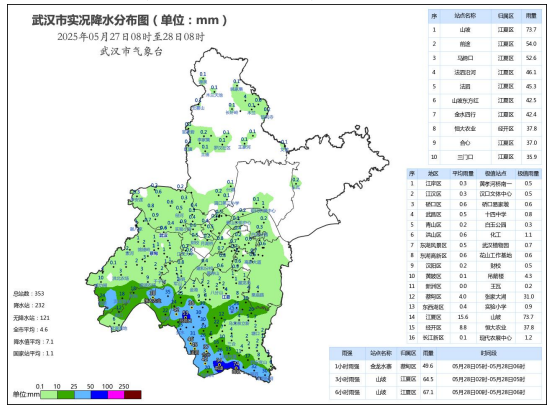Click the map title 武汉市实况降水分布图
The height and width of the screenshot is (410, 556).
pos(90,20)
